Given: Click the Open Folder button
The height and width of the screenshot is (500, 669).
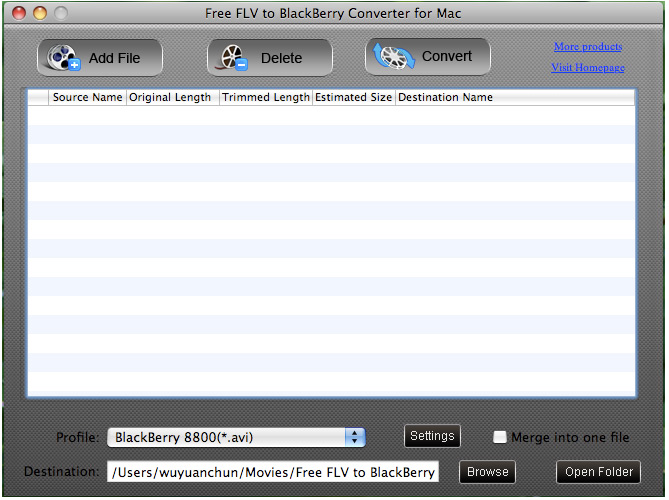Looking at the screenshot, I should coord(598,472).
